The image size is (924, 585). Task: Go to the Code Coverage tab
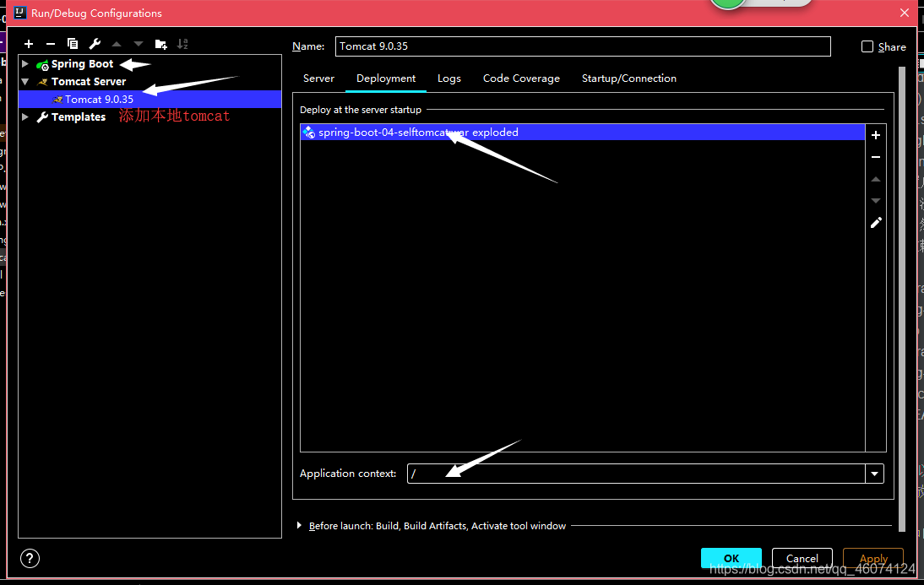pos(521,79)
